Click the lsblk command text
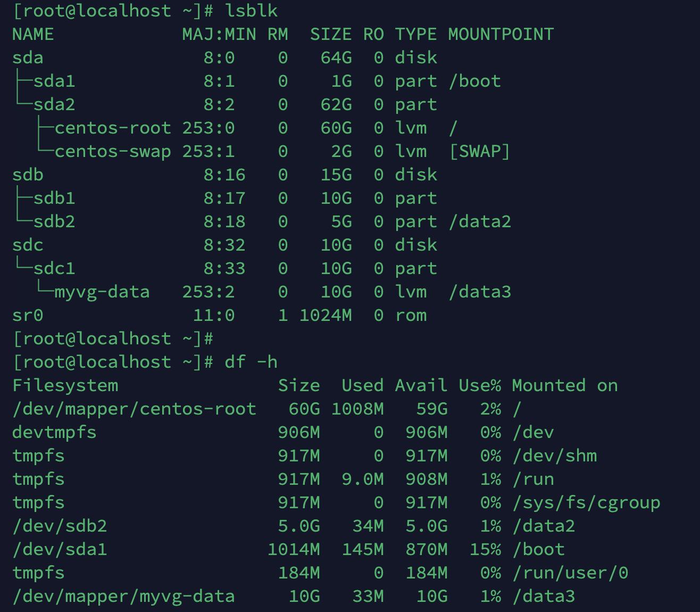The width and height of the screenshot is (700, 612). pos(251,11)
